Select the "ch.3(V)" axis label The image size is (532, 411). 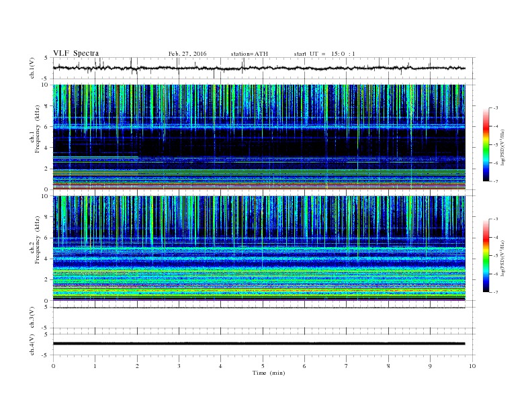(x=32, y=318)
